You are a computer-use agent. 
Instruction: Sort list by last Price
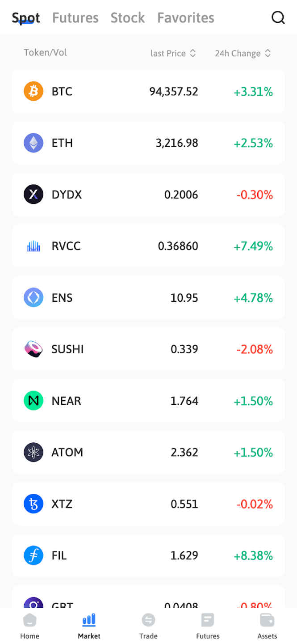[x=173, y=53]
